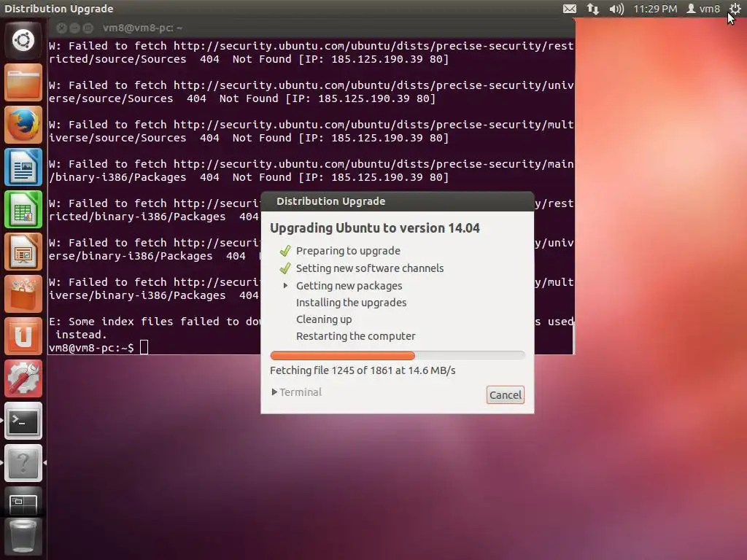The height and width of the screenshot is (560, 747).
Task: Click 'Upgrading Ubuntu to version 14.04' heading
Action: click(374, 228)
